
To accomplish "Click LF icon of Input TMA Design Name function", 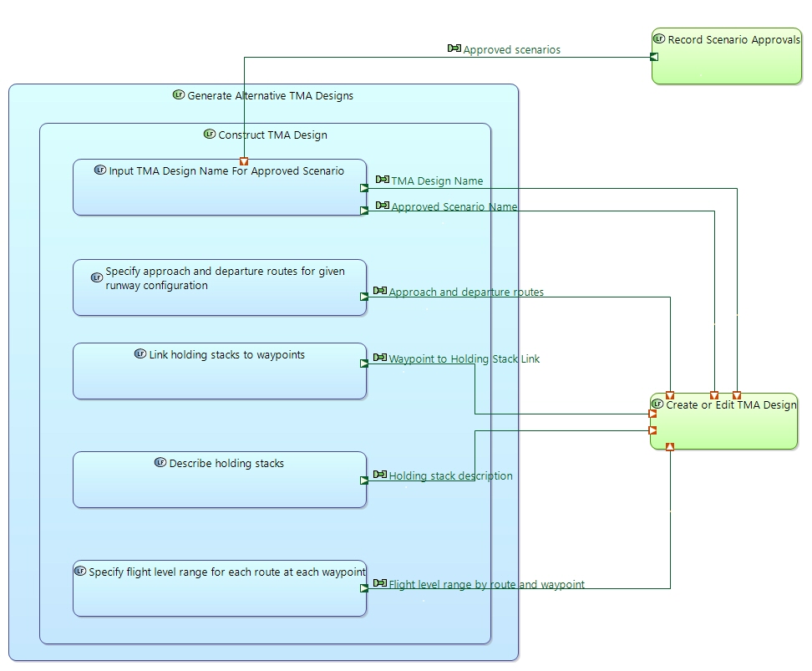I will coord(100,170).
